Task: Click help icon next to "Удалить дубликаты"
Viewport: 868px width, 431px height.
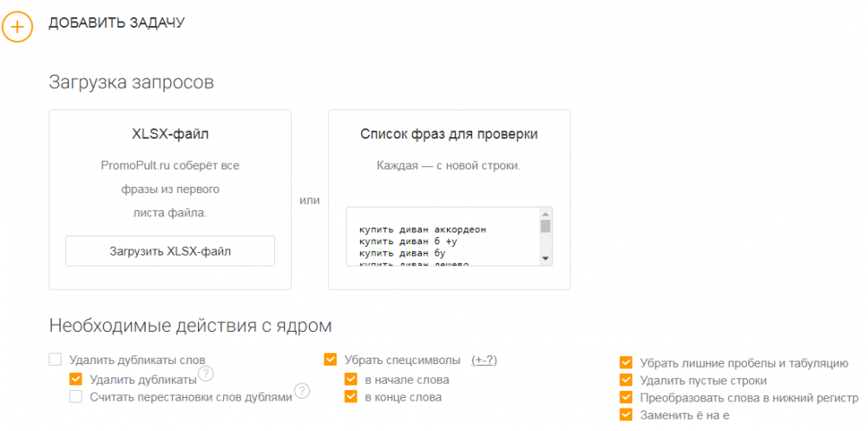Action: (206, 374)
